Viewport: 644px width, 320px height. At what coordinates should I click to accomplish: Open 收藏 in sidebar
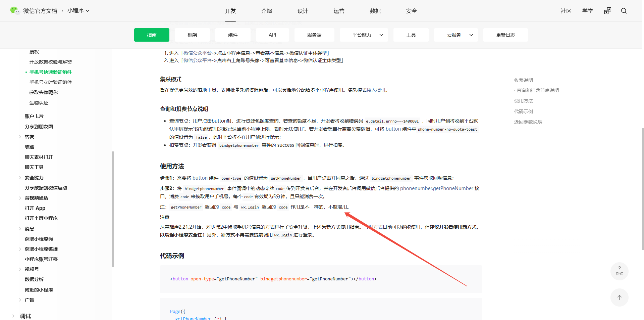click(x=30, y=147)
